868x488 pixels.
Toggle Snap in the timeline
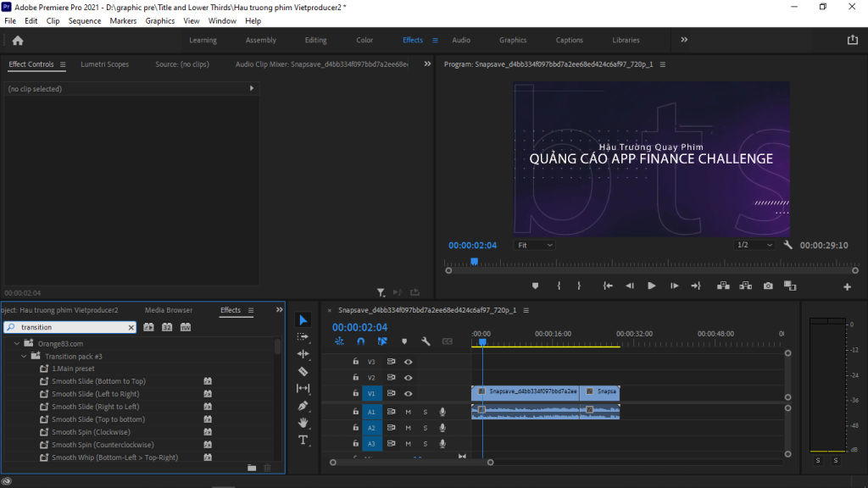coord(361,341)
